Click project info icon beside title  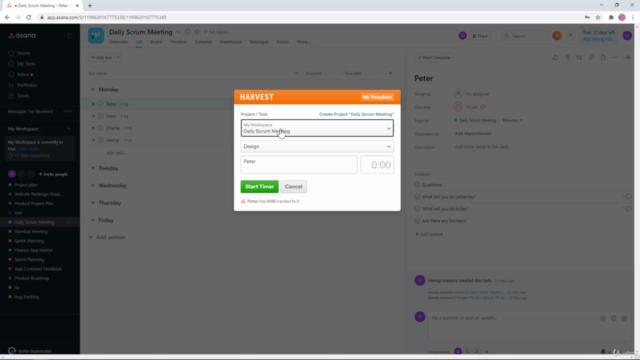point(187,32)
